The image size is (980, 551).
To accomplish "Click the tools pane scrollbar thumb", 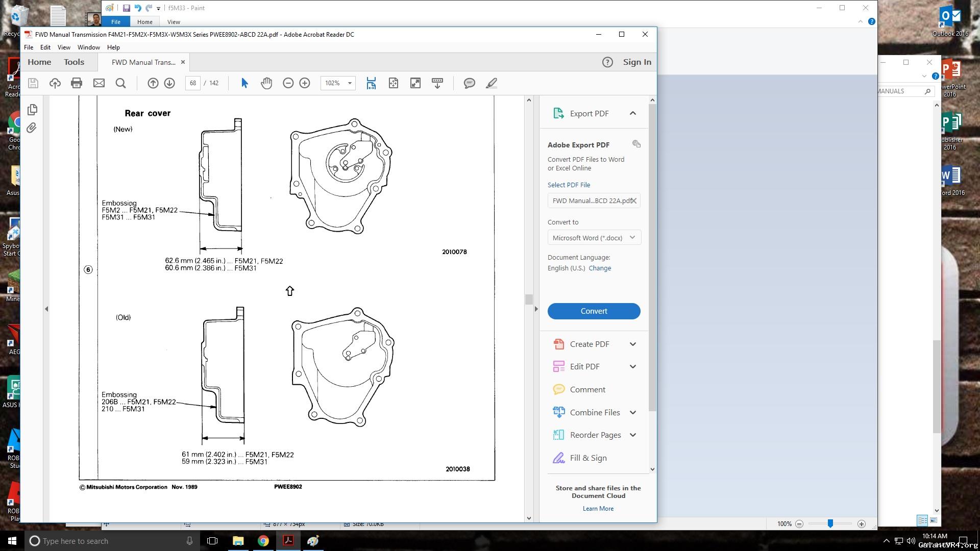I will (652, 258).
